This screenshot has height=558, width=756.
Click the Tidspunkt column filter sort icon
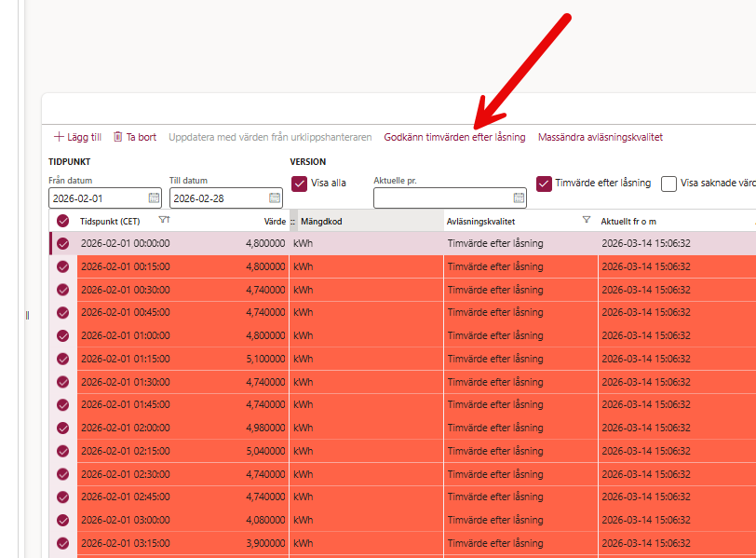[165, 221]
